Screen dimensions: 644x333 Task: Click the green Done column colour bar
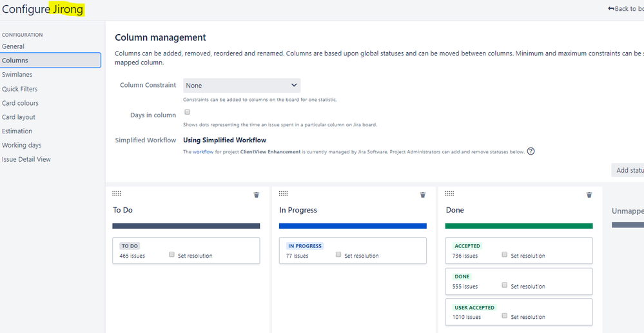519,226
